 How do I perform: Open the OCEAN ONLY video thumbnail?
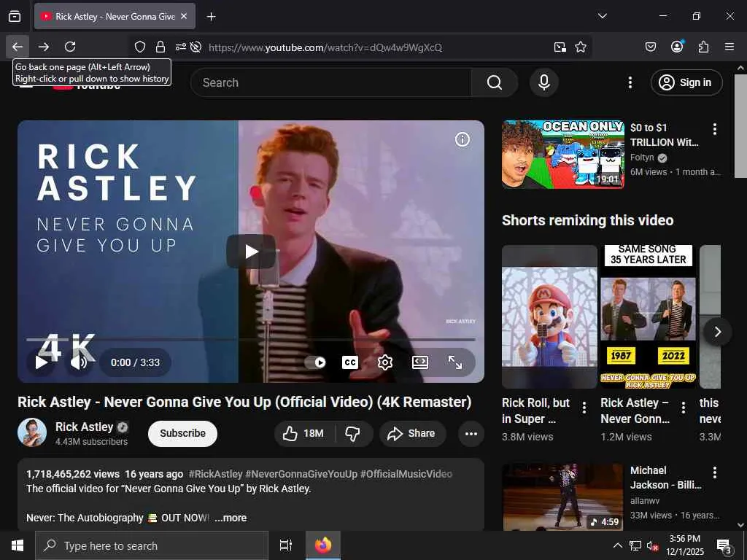pyautogui.click(x=562, y=155)
